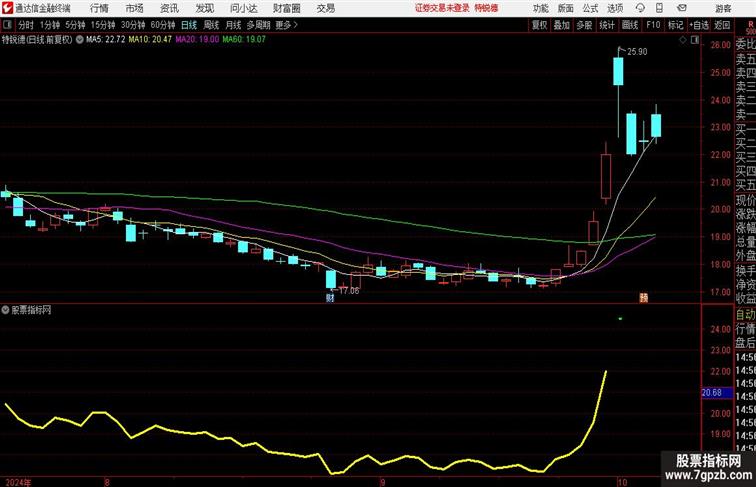Click the 通达信 red logo icon
Screen dimensions: 756x487
click(7, 8)
